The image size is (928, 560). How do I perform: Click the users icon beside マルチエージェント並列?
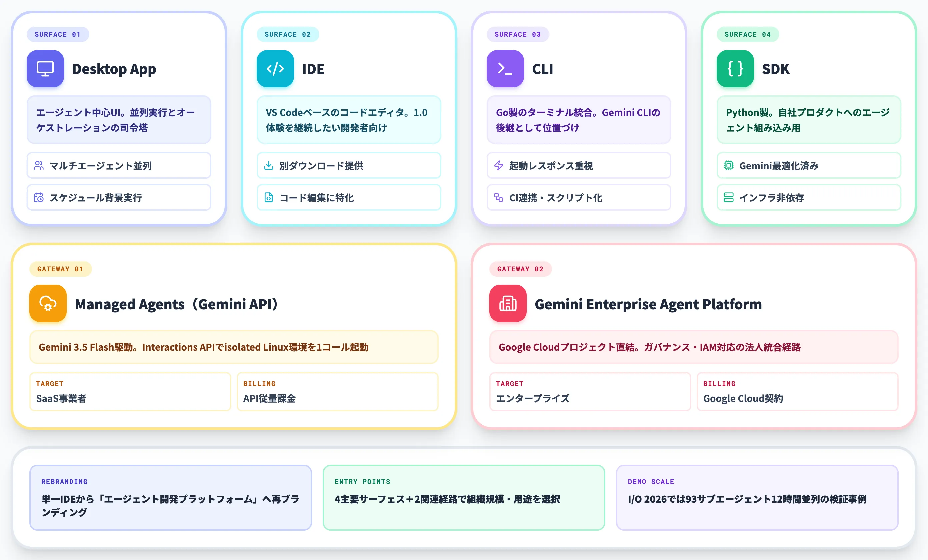[38, 165]
